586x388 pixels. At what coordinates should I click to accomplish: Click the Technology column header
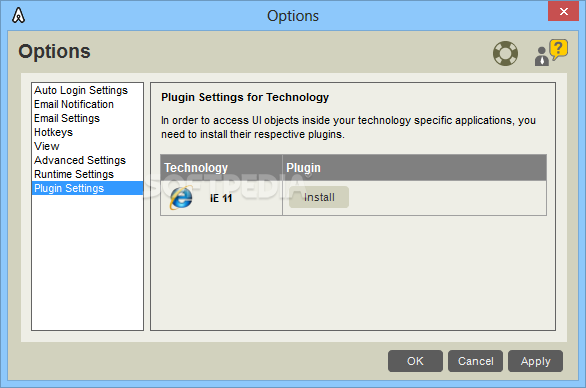tap(221, 168)
